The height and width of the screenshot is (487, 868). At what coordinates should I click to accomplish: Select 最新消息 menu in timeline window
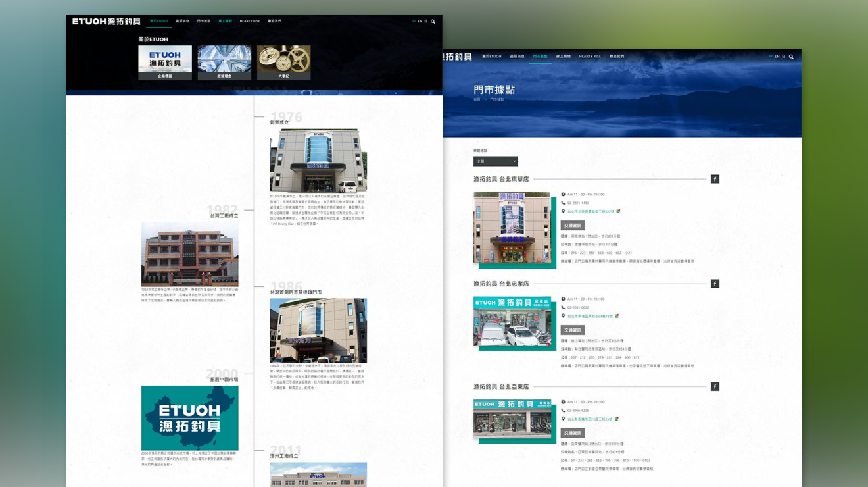tap(183, 21)
